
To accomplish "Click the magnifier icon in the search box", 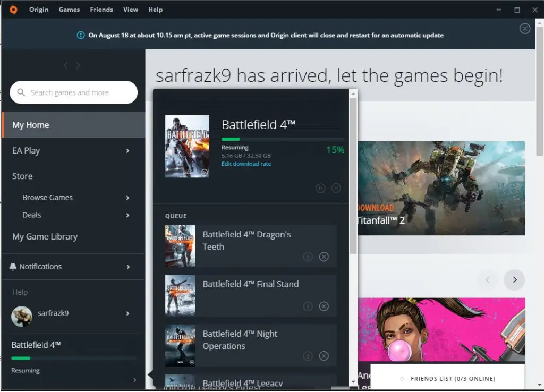I will coord(21,92).
